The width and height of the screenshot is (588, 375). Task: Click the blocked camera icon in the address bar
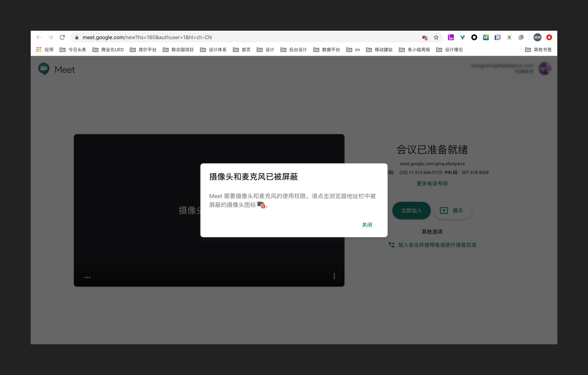[x=425, y=38]
